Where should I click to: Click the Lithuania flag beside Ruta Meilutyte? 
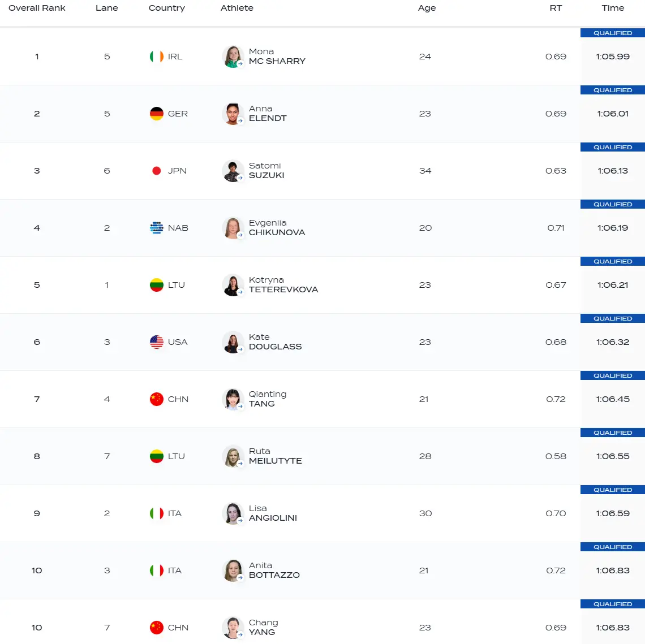click(x=157, y=456)
